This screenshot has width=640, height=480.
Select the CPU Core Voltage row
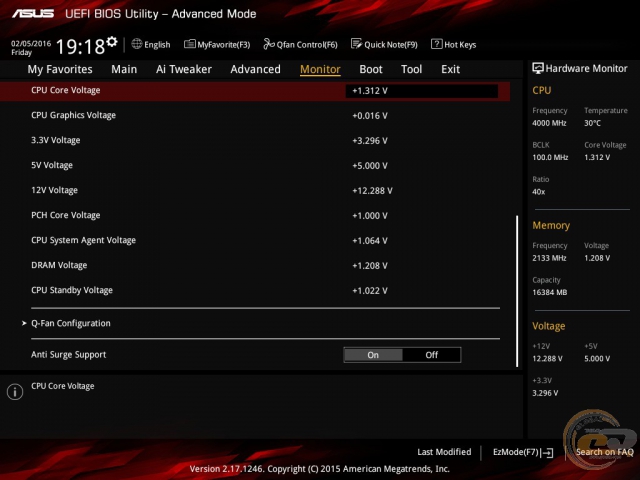click(255, 91)
